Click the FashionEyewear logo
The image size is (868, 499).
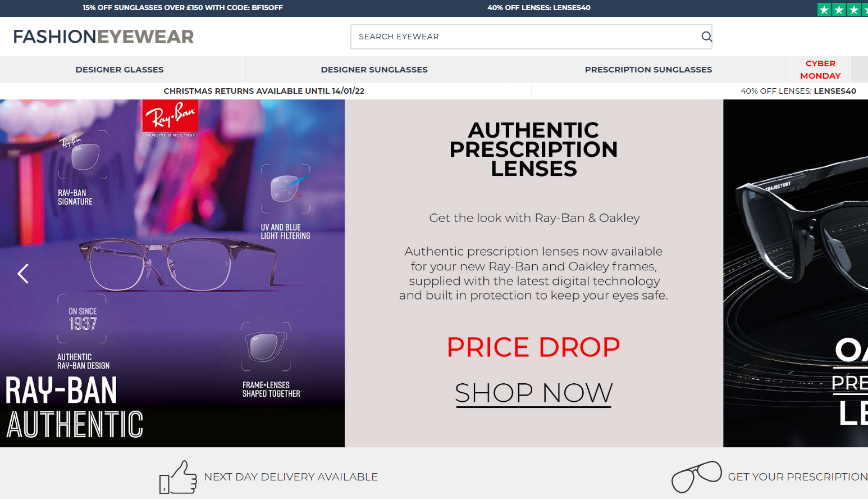click(103, 37)
